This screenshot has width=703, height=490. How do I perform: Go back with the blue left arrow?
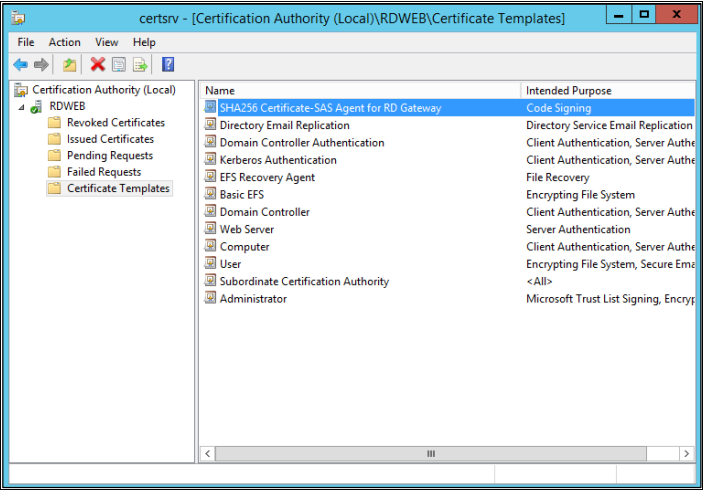21,65
